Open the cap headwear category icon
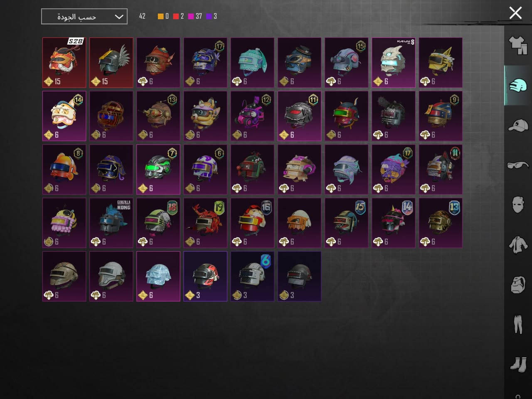Viewport: 532px width, 399px height. click(518, 125)
